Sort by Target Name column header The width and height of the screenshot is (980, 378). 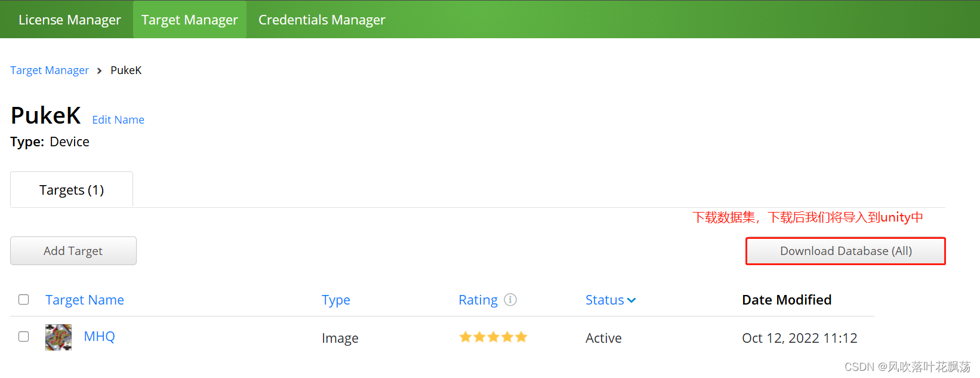click(85, 300)
